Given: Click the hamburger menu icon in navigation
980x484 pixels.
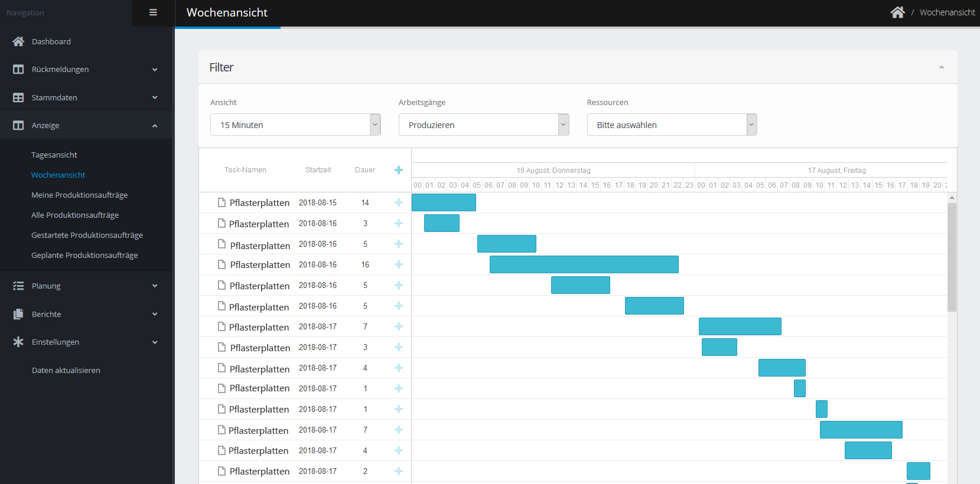Looking at the screenshot, I should 153,12.
